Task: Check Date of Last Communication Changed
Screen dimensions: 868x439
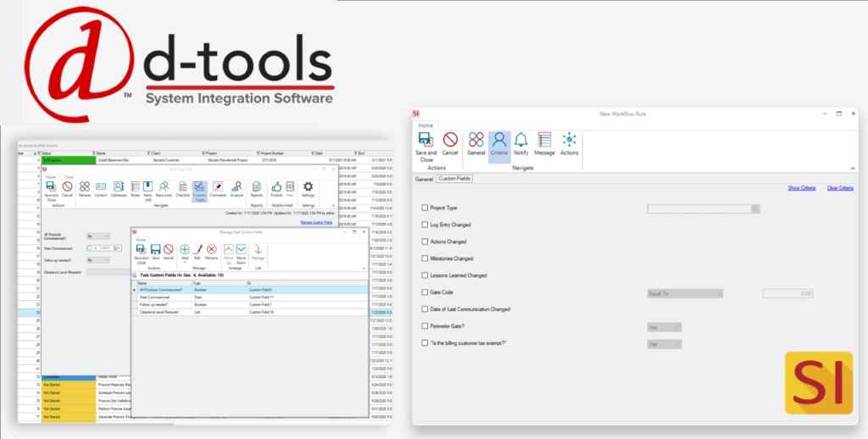Action: [x=425, y=308]
